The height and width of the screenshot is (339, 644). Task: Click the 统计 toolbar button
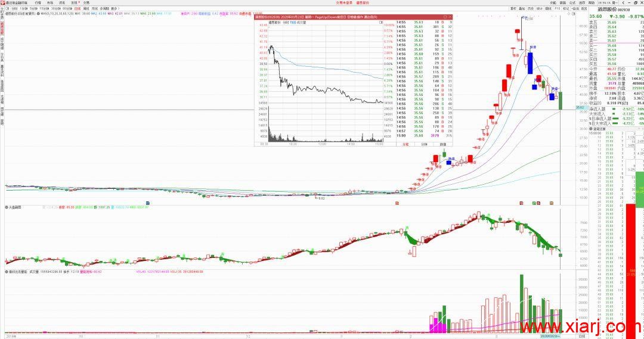tap(540, 8)
